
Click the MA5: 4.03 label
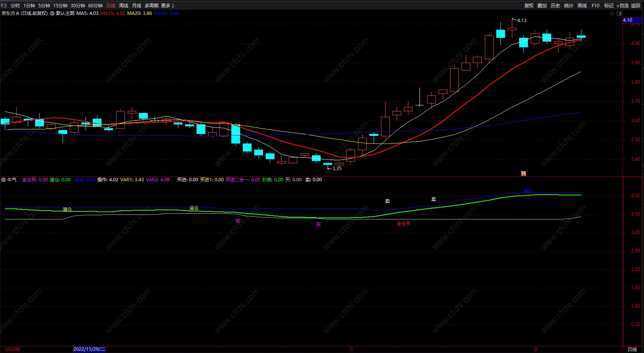(x=87, y=13)
